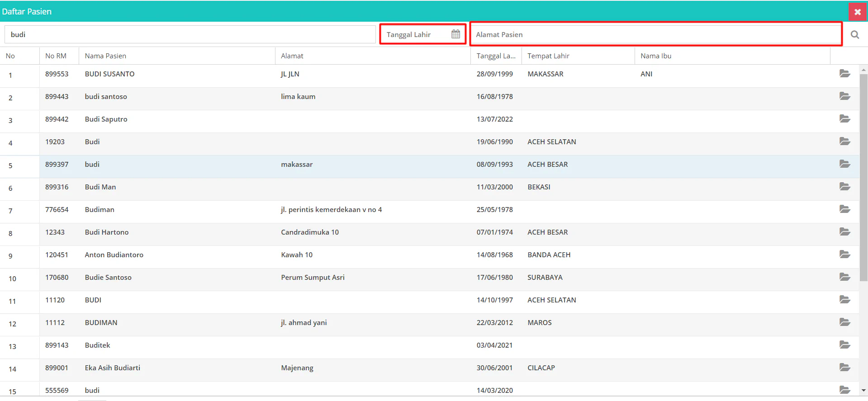
Task: Click mother name ANI
Action: pyautogui.click(x=646, y=74)
